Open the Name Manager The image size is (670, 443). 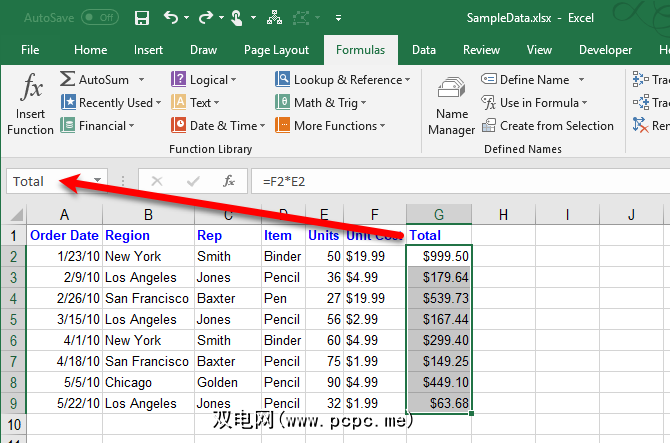click(x=451, y=107)
